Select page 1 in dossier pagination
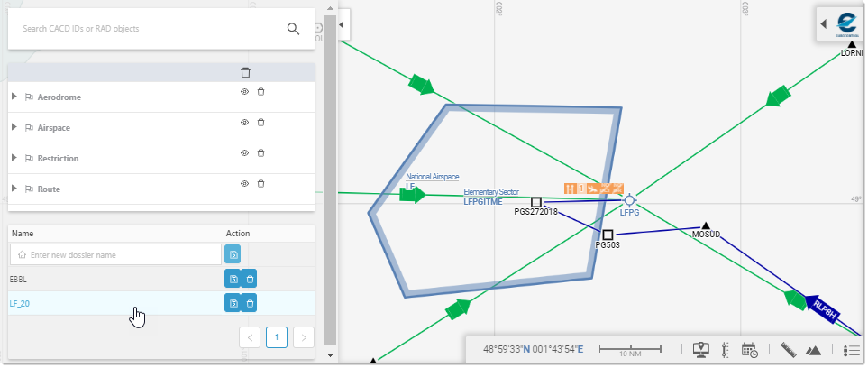Screen dimensions: 868x368 pyautogui.click(x=277, y=337)
